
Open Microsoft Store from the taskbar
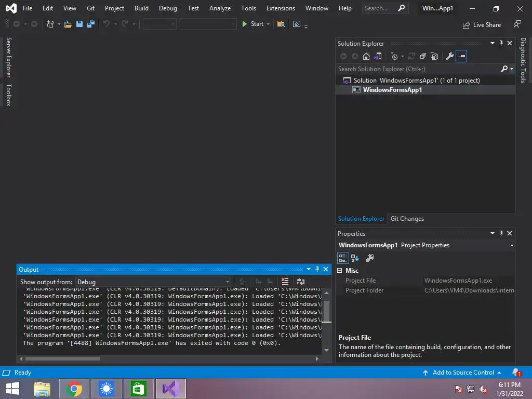click(x=138, y=389)
